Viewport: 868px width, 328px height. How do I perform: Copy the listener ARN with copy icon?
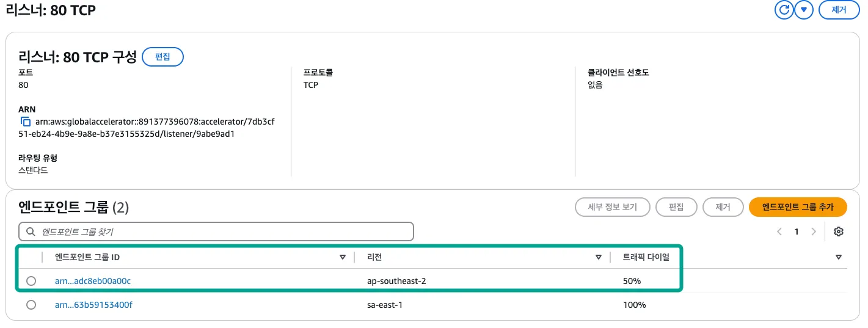point(26,122)
